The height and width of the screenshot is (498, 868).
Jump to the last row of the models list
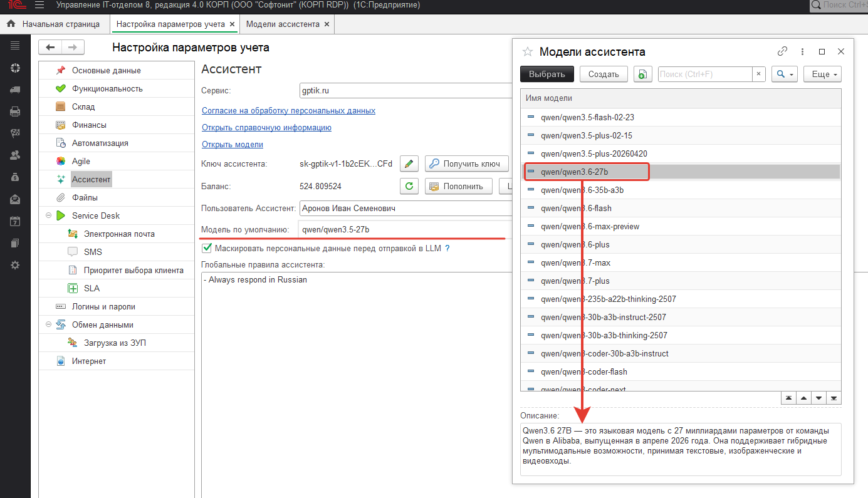coord(834,398)
